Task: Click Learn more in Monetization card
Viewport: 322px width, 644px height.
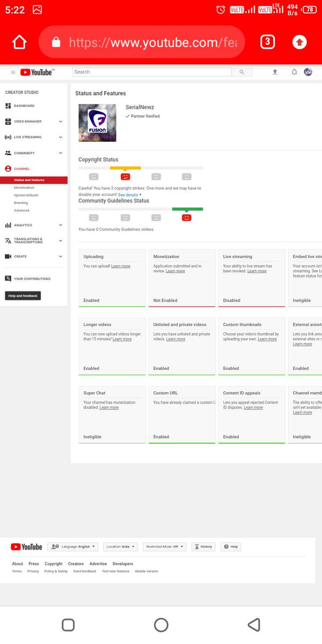Action: click(175, 271)
